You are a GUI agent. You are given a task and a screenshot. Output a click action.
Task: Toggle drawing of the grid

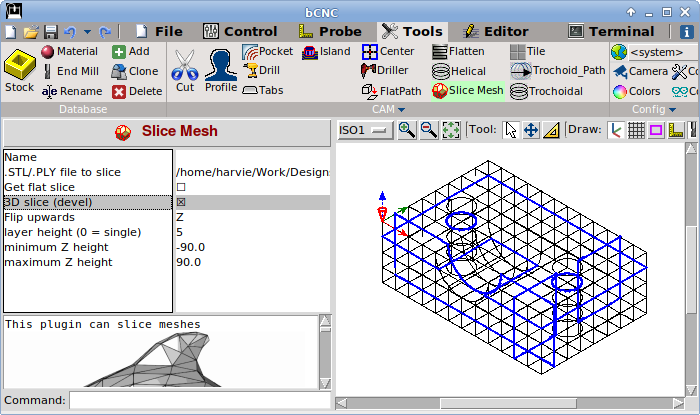(x=636, y=130)
